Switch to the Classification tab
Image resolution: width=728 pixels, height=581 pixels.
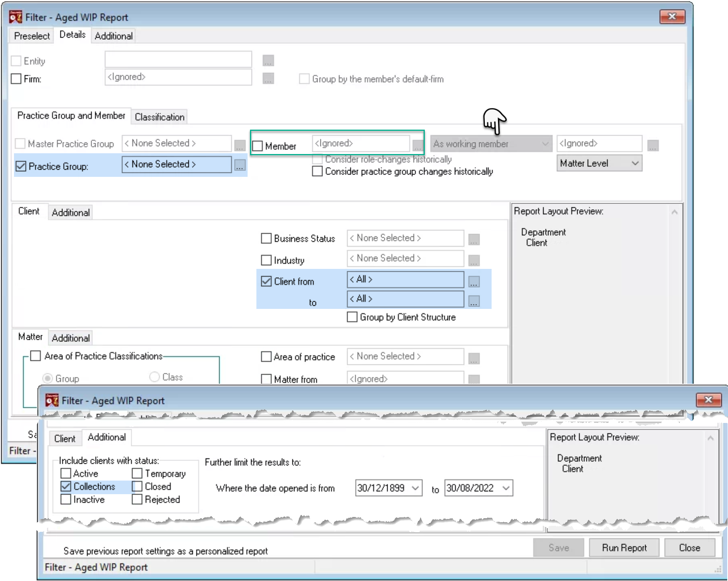click(160, 117)
